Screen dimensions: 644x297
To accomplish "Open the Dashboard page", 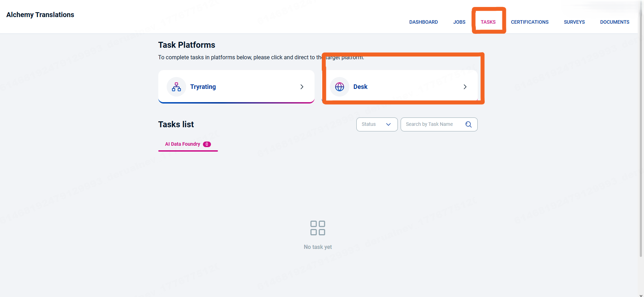I will click(x=423, y=22).
